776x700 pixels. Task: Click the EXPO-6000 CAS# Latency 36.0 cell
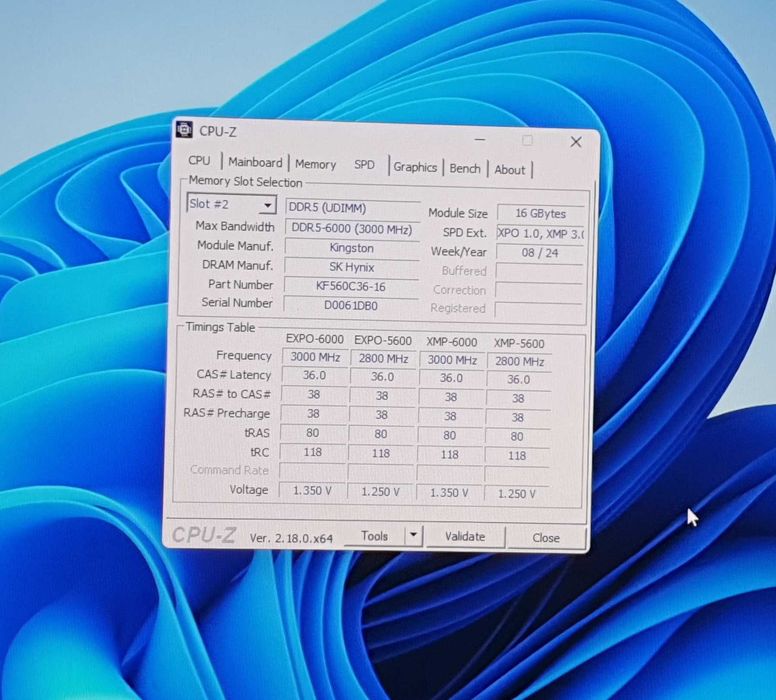314,376
